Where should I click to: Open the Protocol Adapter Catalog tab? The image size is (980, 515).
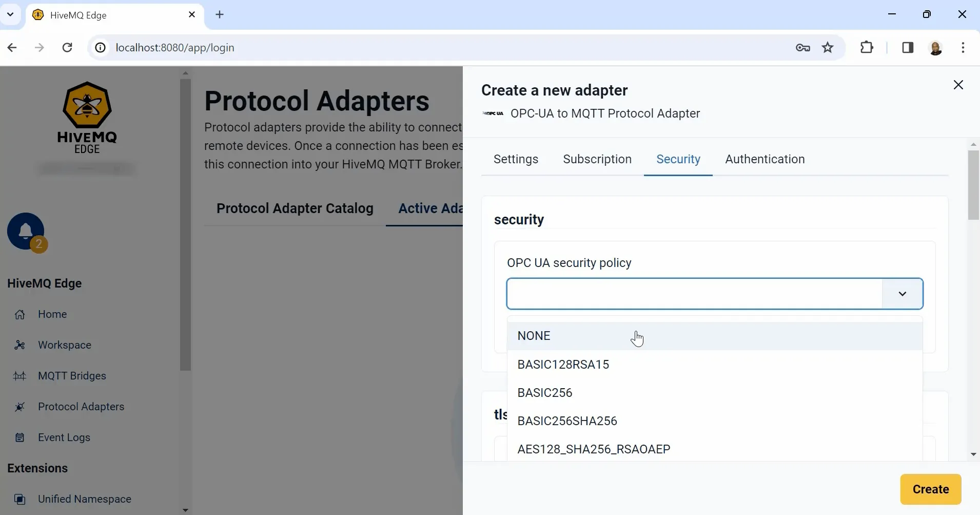click(x=295, y=208)
